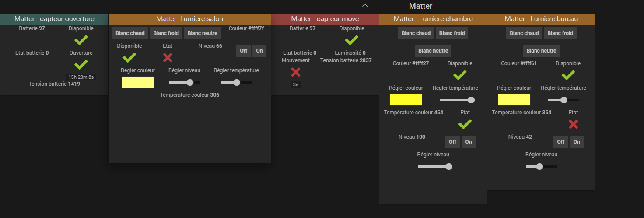Click the Matter - Lumiere chambre header
The image size is (644, 218).
click(433, 19)
